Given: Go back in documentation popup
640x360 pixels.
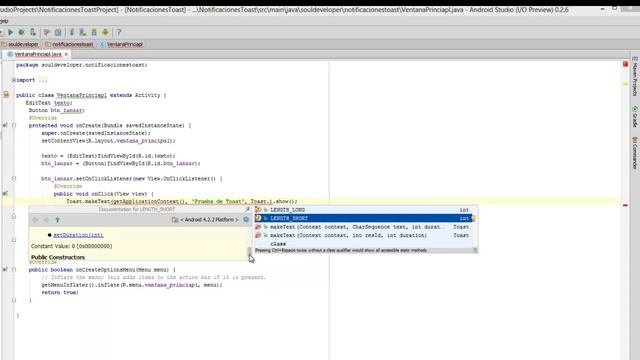Looking at the screenshot, I should pyautogui.click(x=35, y=220).
